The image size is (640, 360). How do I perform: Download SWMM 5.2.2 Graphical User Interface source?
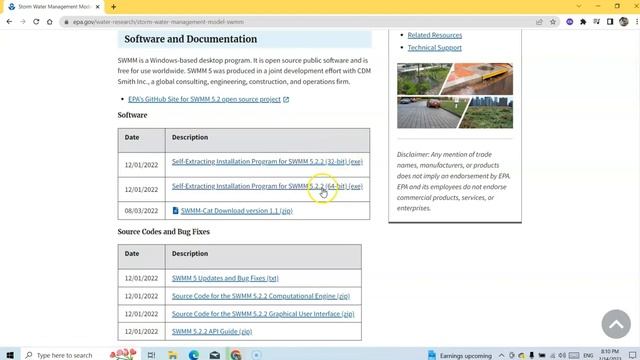click(x=263, y=314)
